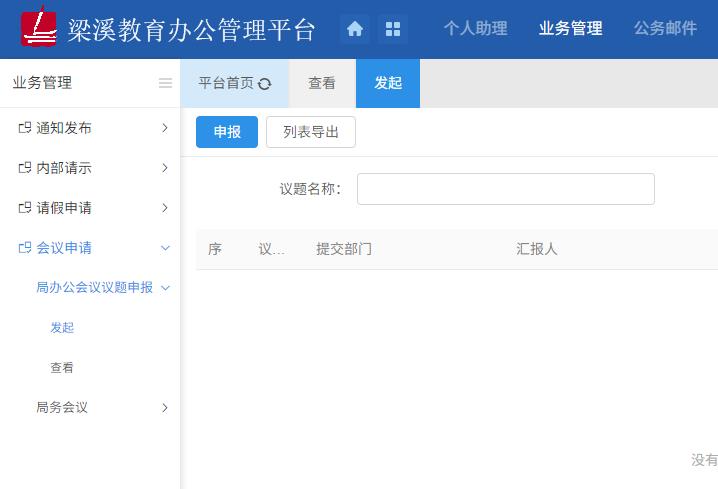Open 局办公会议议题申报 sidebar item
Viewport: 718px width, 489px height.
click(x=94, y=288)
